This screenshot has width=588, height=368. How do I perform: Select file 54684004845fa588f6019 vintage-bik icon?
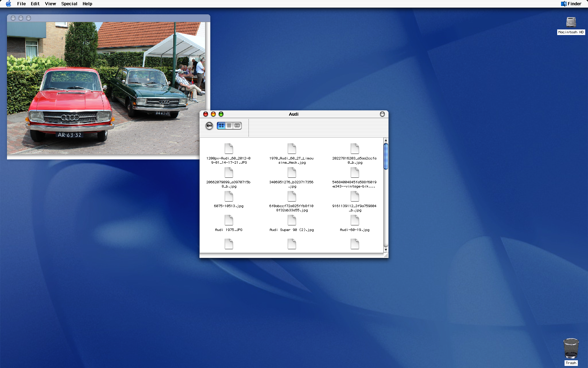pyautogui.click(x=355, y=172)
